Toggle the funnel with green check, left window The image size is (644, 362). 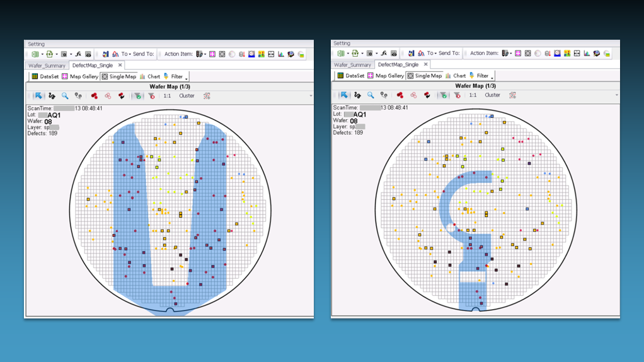coord(137,96)
